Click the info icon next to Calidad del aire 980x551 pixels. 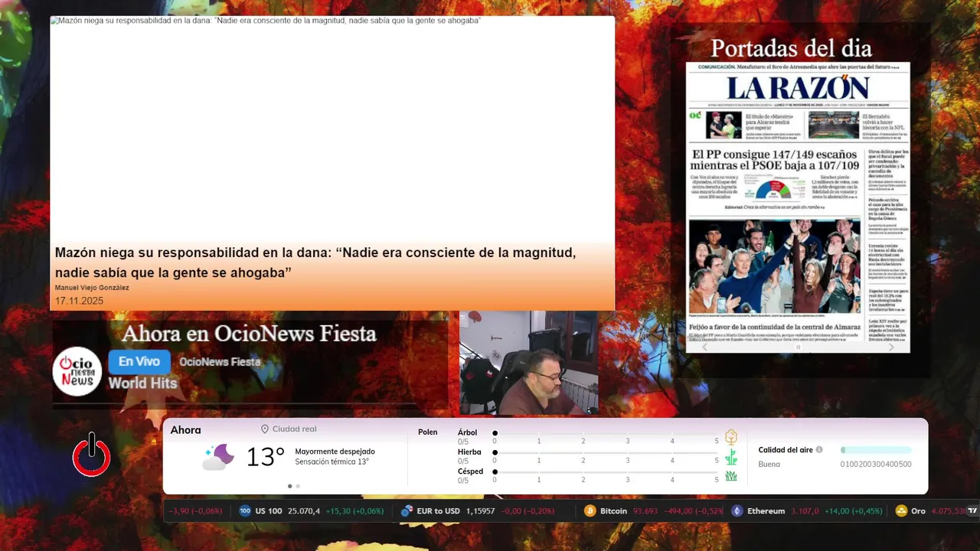tap(819, 450)
